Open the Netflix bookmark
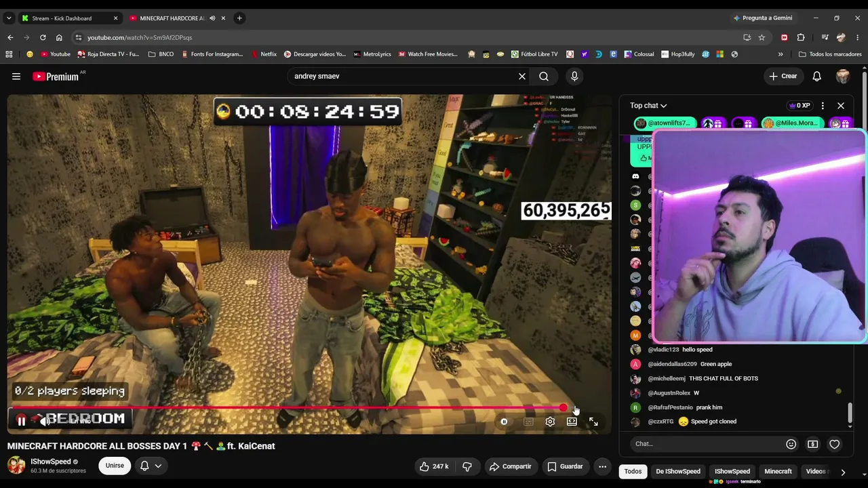 tap(264, 54)
